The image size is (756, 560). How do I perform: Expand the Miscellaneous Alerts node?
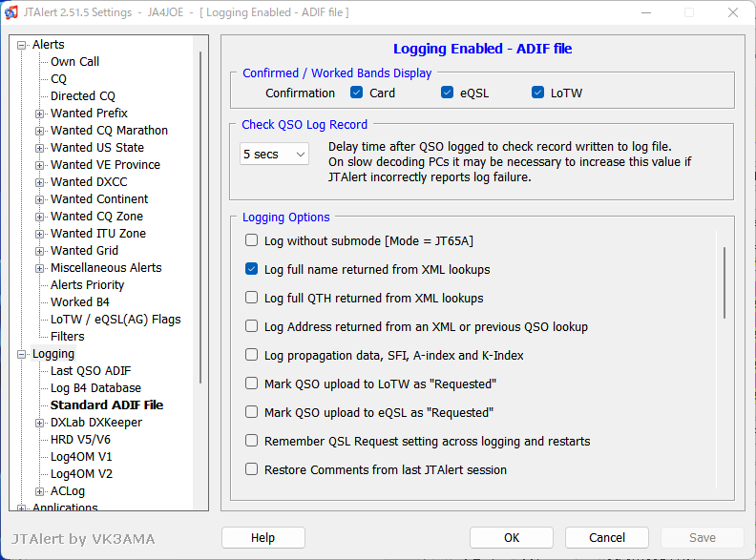pos(39,268)
